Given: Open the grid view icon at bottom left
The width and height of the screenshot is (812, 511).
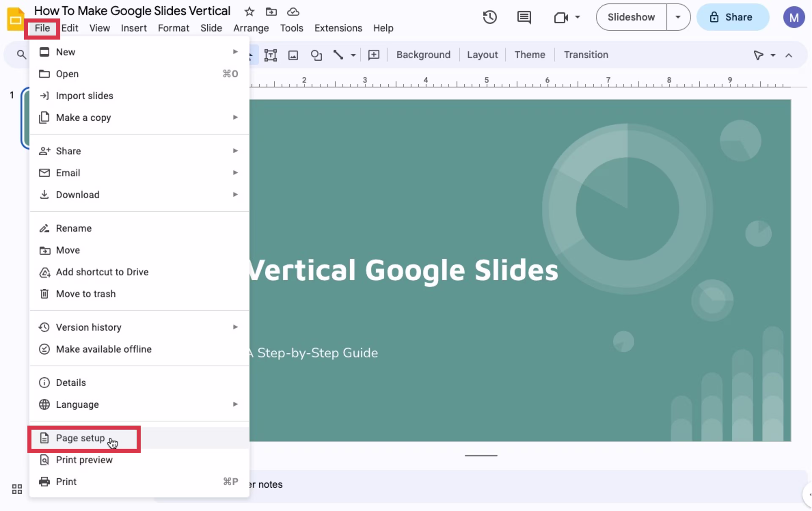Looking at the screenshot, I should click(17, 489).
